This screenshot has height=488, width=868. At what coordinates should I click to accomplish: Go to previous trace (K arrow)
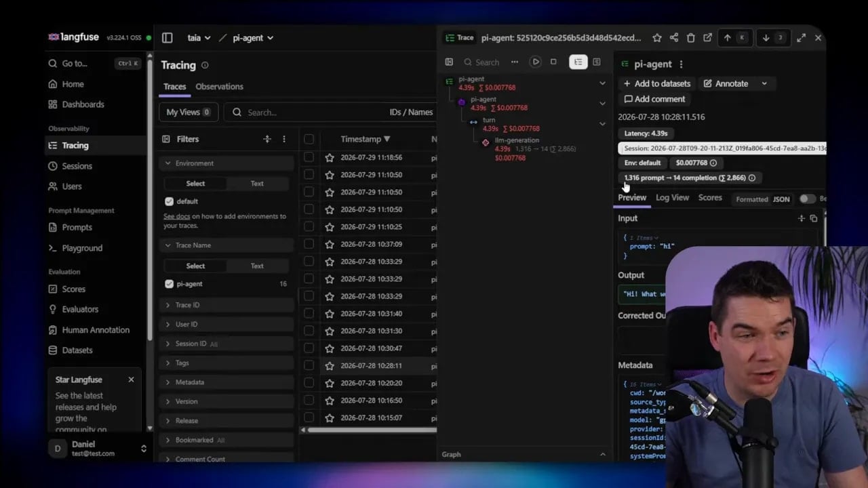pos(735,38)
